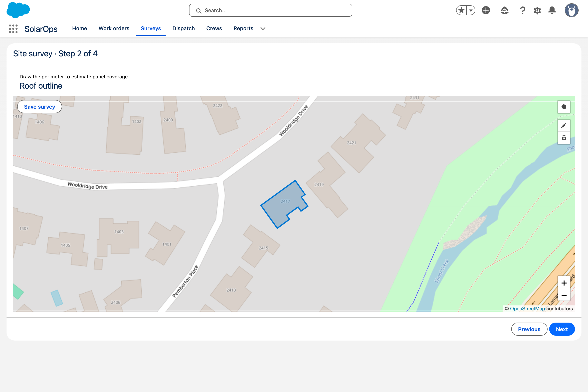Open the app launcher grid
The width and height of the screenshot is (588, 392).
(13, 29)
